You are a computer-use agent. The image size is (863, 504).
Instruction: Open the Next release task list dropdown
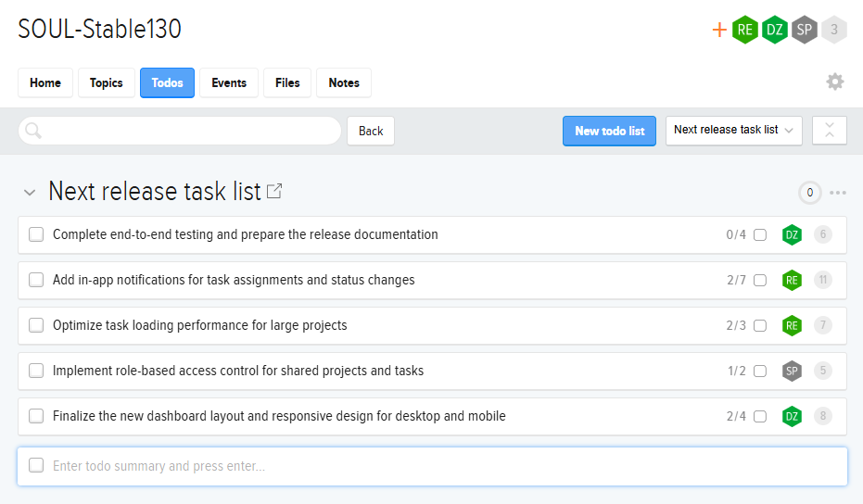(733, 131)
